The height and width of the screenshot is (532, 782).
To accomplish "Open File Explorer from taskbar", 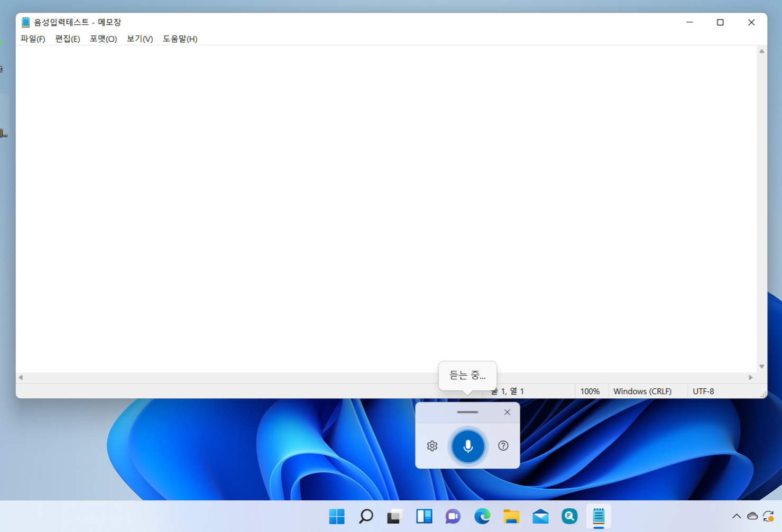I will 511,516.
